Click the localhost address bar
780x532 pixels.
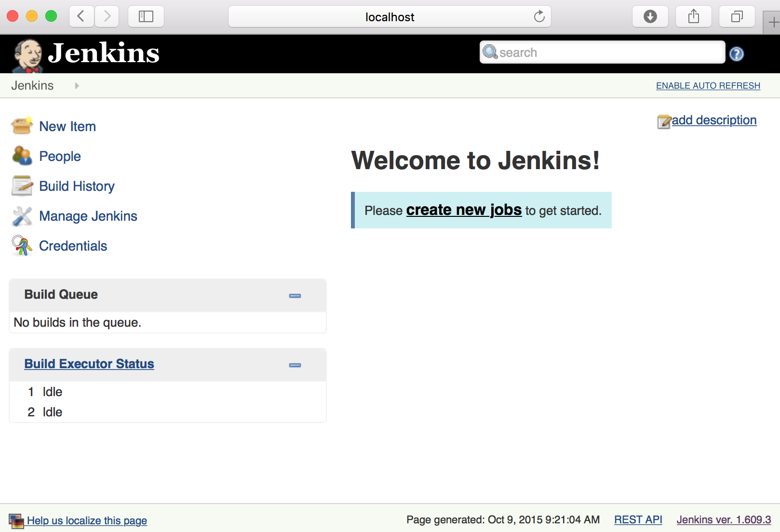coord(390,17)
